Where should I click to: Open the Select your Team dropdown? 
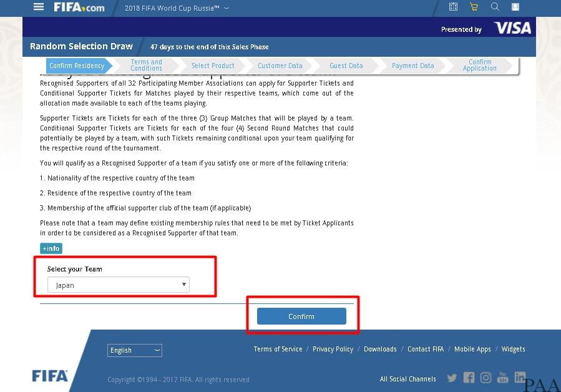(119, 285)
